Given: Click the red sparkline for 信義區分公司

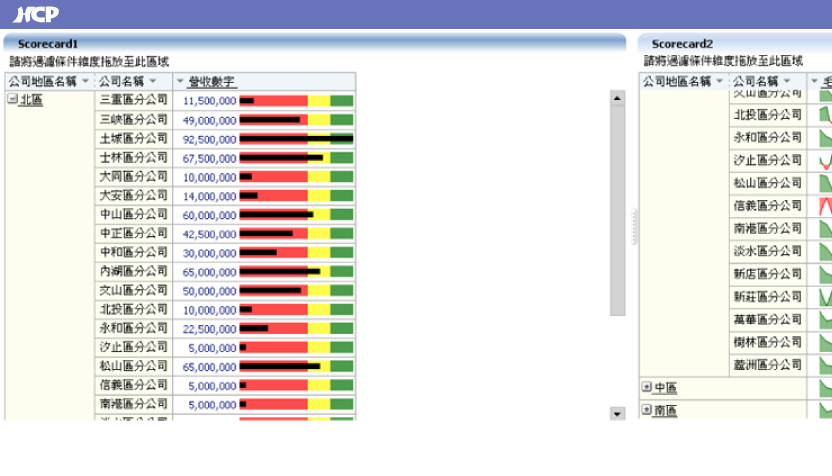Looking at the screenshot, I should (x=825, y=206).
